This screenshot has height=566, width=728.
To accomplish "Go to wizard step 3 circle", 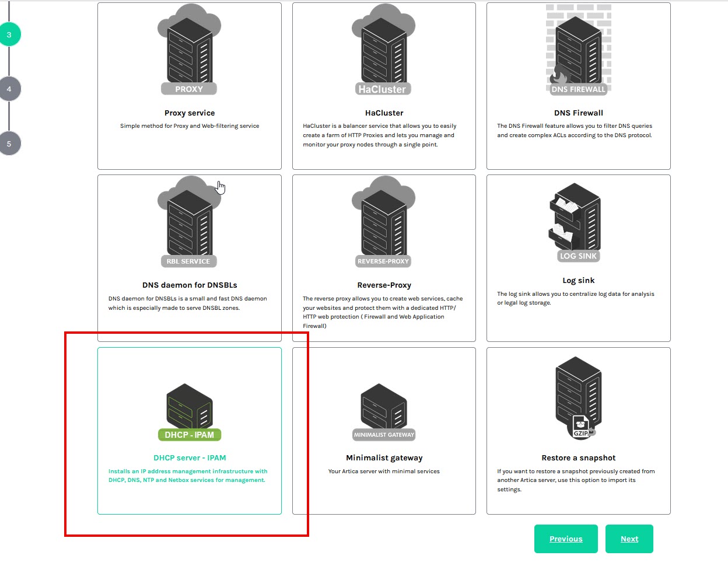I will point(9,35).
